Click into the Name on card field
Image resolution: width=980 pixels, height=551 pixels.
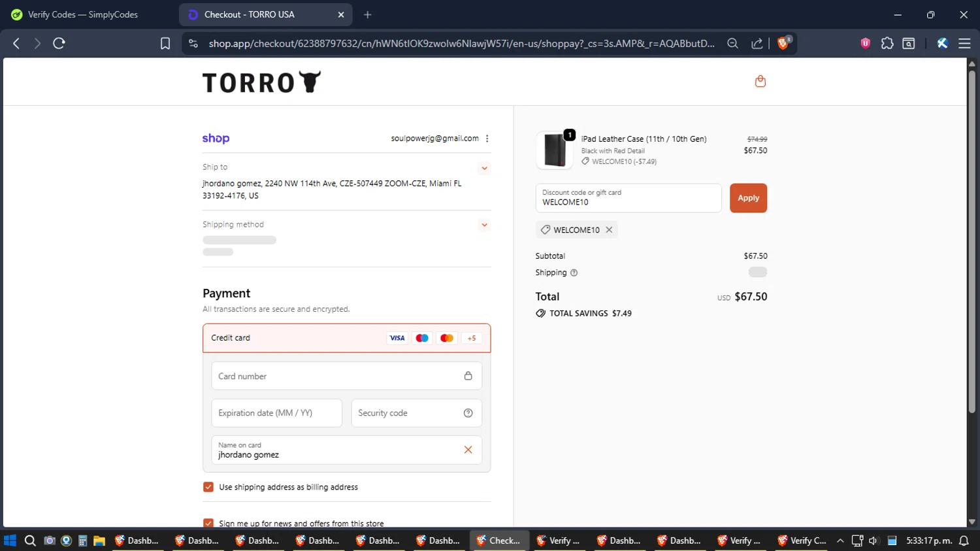[x=346, y=450]
